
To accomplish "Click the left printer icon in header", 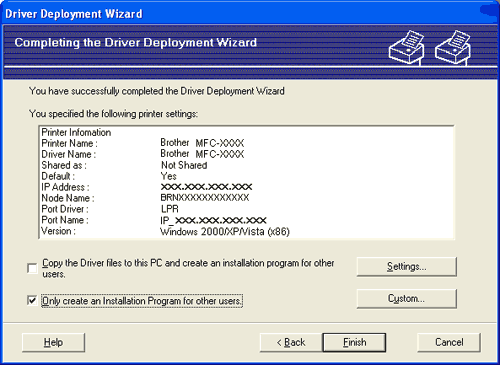I will click(x=407, y=47).
